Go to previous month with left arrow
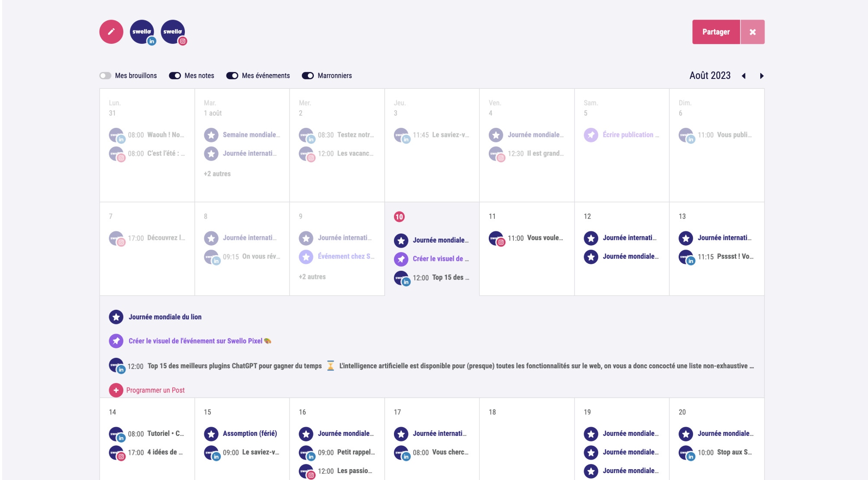Screen dimensions: 868x480 (744, 76)
